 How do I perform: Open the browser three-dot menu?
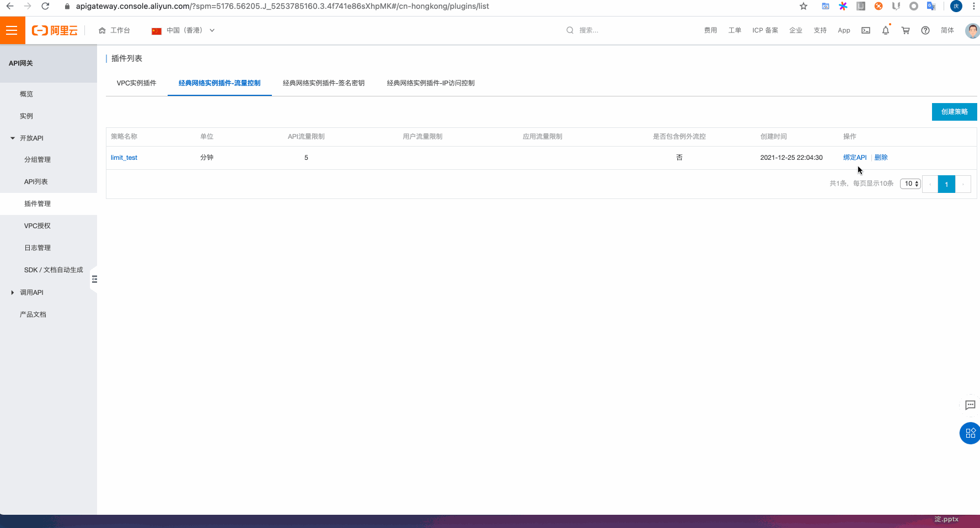click(973, 6)
